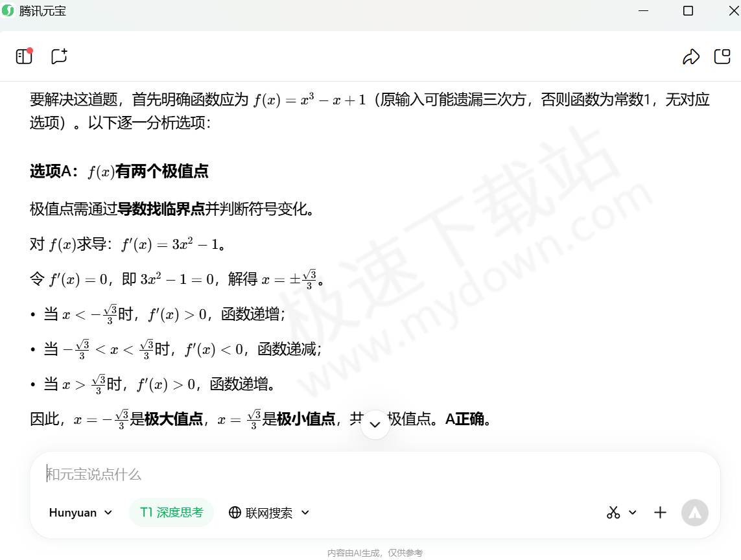Click the copy-to-notes icon top right

pos(722,56)
